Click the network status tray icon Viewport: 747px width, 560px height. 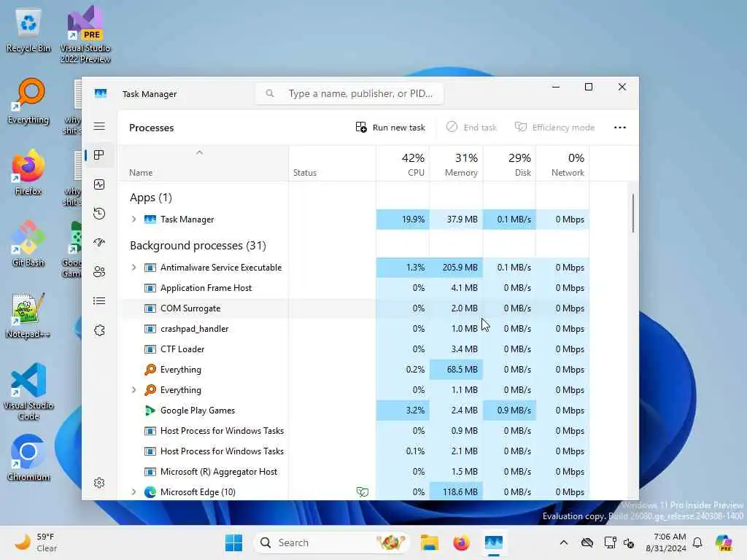pyautogui.click(x=611, y=542)
